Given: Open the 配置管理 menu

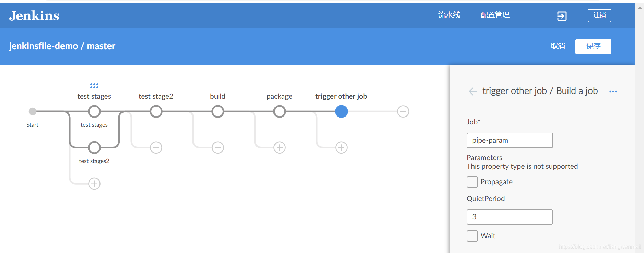Looking at the screenshot, I should coord(495,15).
